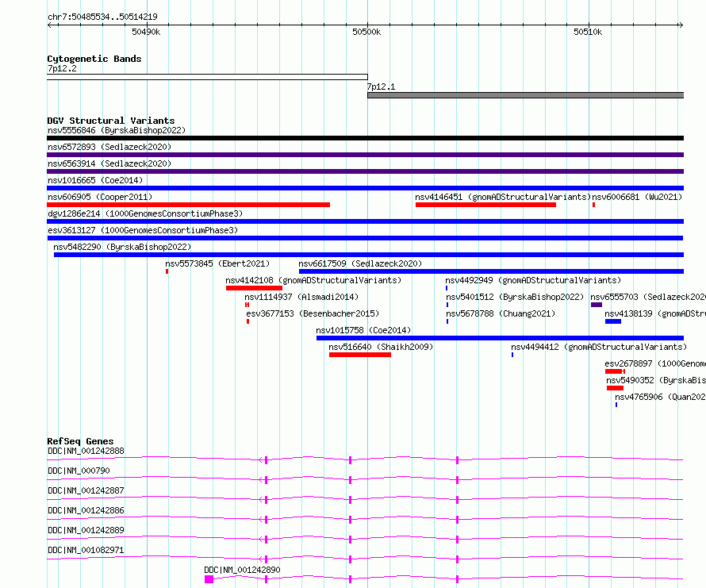Click red bar of nsv4146451 gnomAD variant

click(x=485, y=205)
